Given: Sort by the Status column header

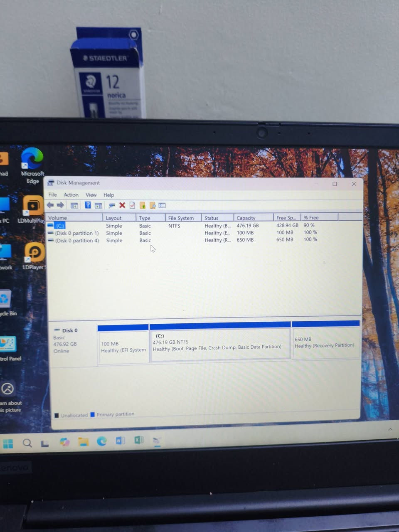Looking at the screenshot, I should (218, 218).
